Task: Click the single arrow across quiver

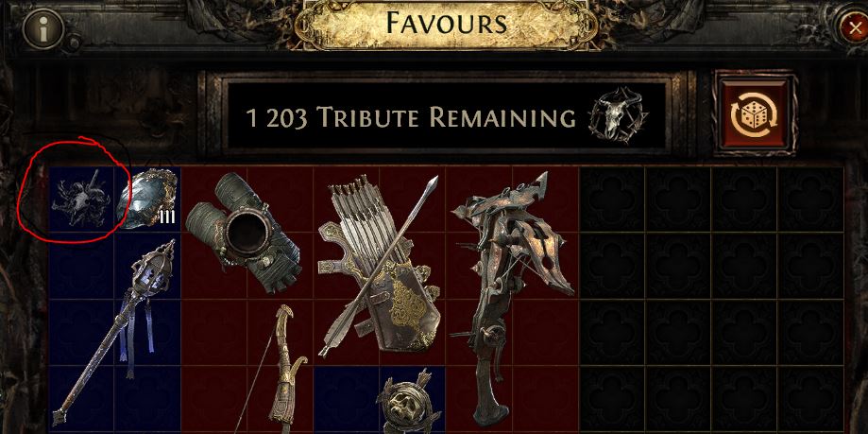Action: (381, 265)
